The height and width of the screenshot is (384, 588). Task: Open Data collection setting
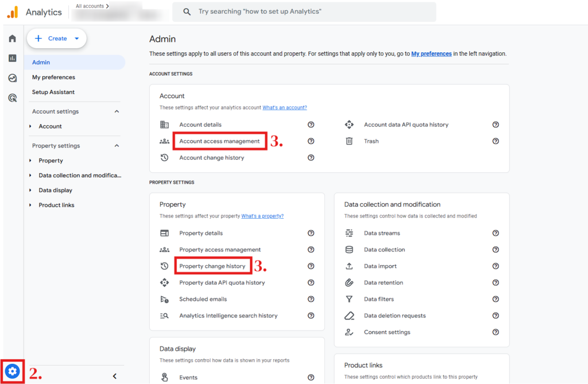(x=384, y=249)
